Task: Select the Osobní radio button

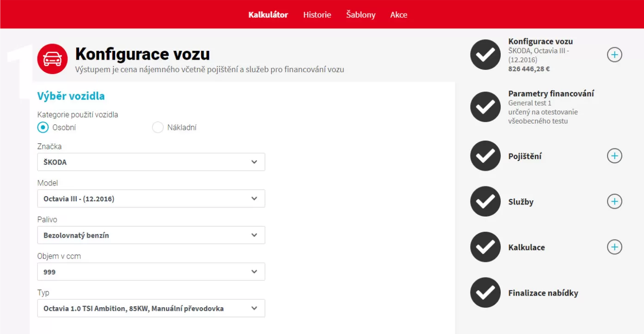Action: point(43,127)
